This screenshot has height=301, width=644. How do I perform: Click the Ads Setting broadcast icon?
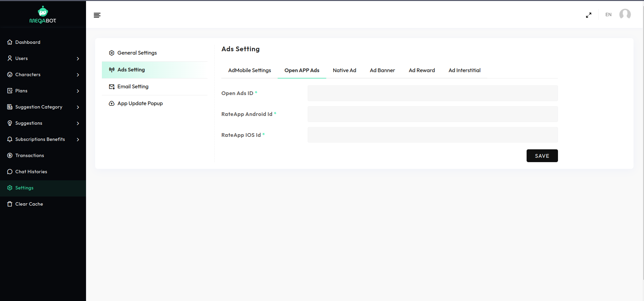(112, 70)
